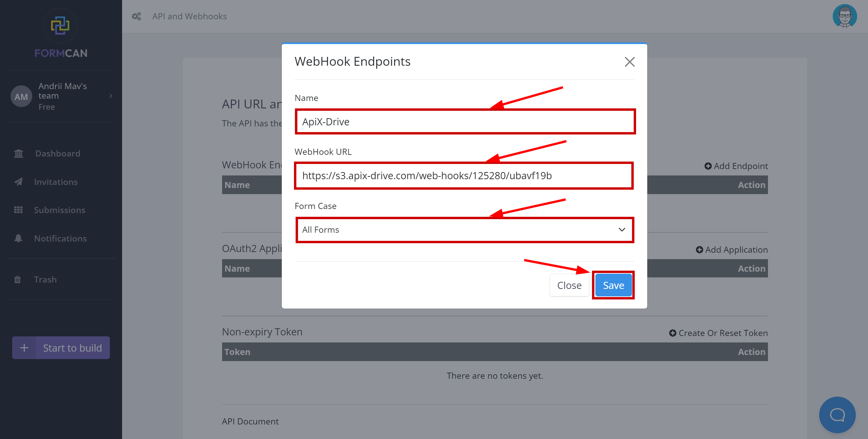868x439 pixels.
Task: Click the FORMCAN brand name text
Action: point(61,53)
